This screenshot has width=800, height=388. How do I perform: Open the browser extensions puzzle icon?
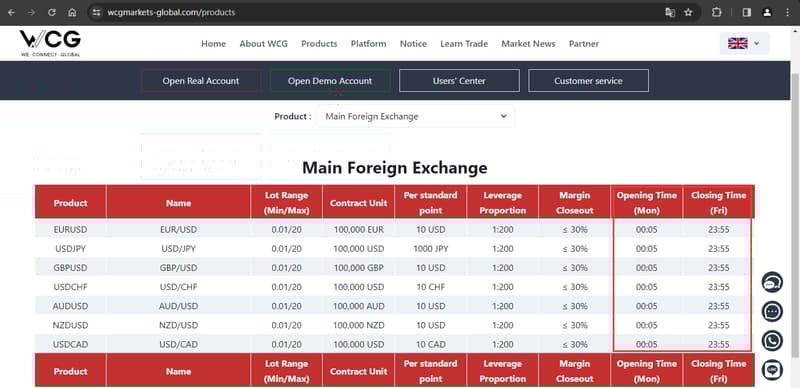(x=716, y=12)
